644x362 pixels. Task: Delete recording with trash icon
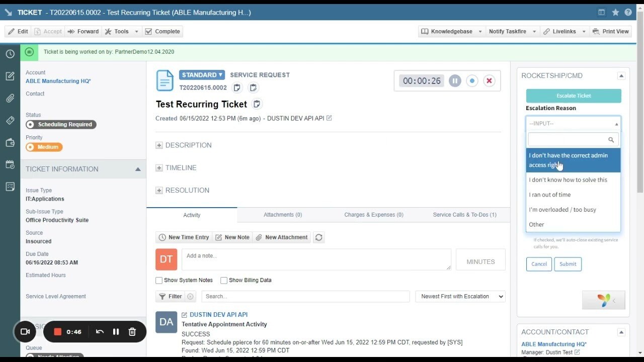132,332
